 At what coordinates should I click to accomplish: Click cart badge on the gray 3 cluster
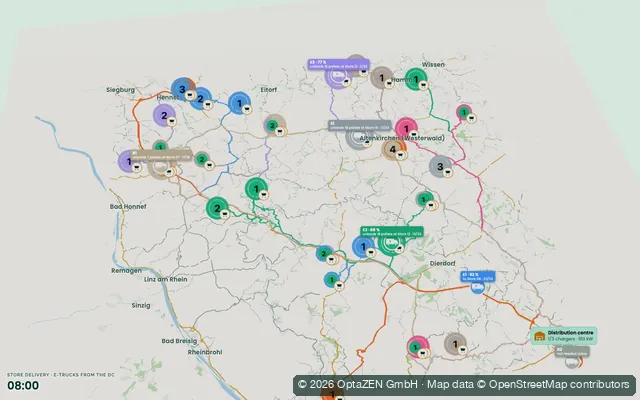pos(448,173)
